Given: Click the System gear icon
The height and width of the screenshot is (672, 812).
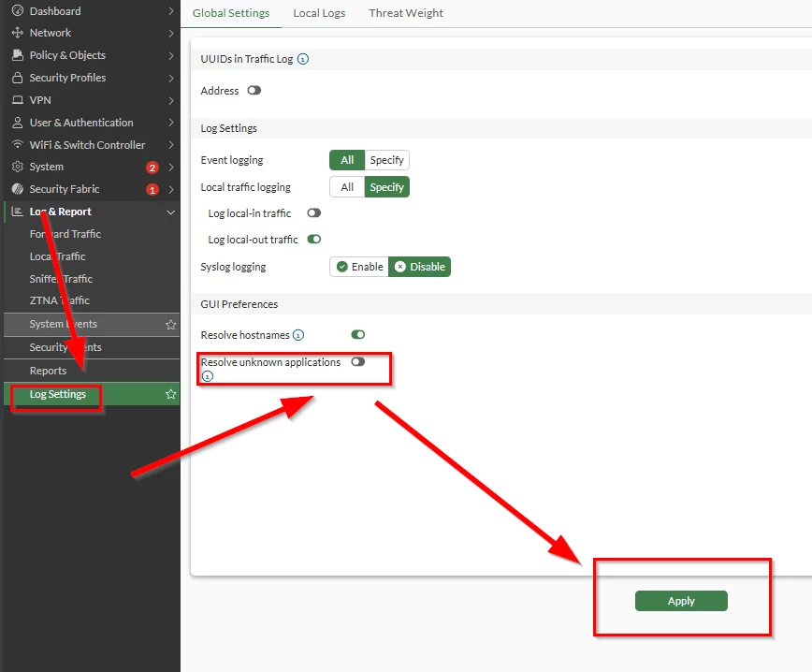Looking at the screenshot, I should 17,167.
